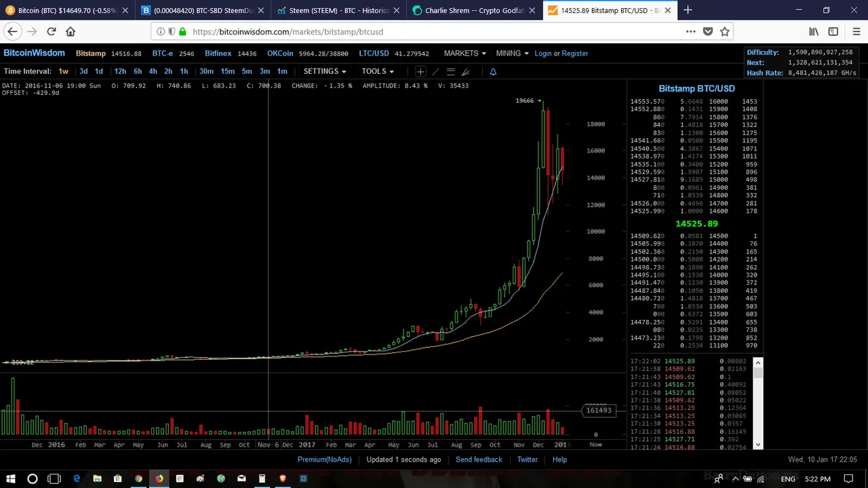Viewport: 868px width, 488px height.
Task: Open Brave browser from taskbar
Action: click(x=283, y=479)
